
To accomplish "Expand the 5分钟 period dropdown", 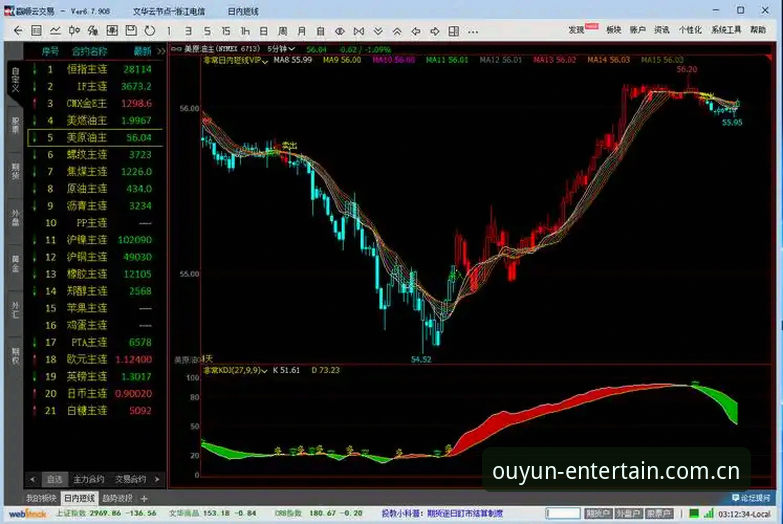I will [281, 49].
